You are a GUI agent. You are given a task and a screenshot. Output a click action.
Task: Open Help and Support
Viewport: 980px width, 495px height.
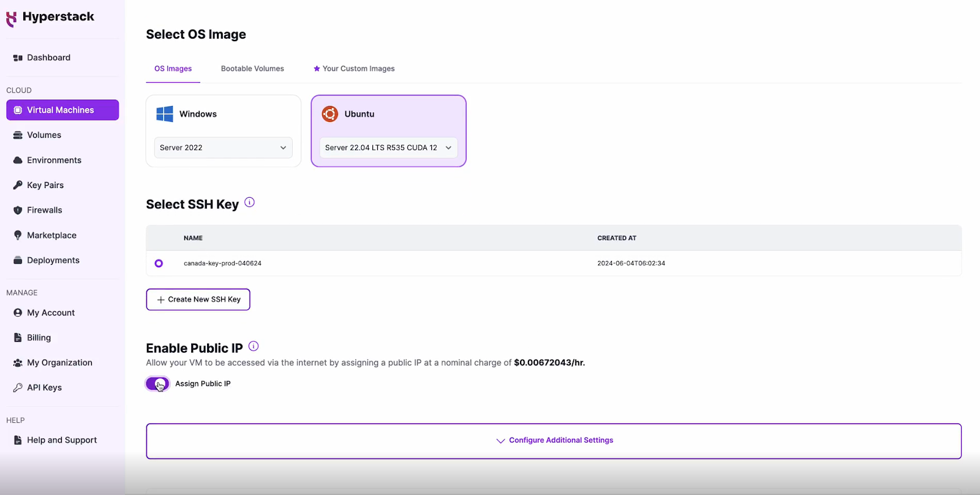pyautogui.click(x=62, y=440)
